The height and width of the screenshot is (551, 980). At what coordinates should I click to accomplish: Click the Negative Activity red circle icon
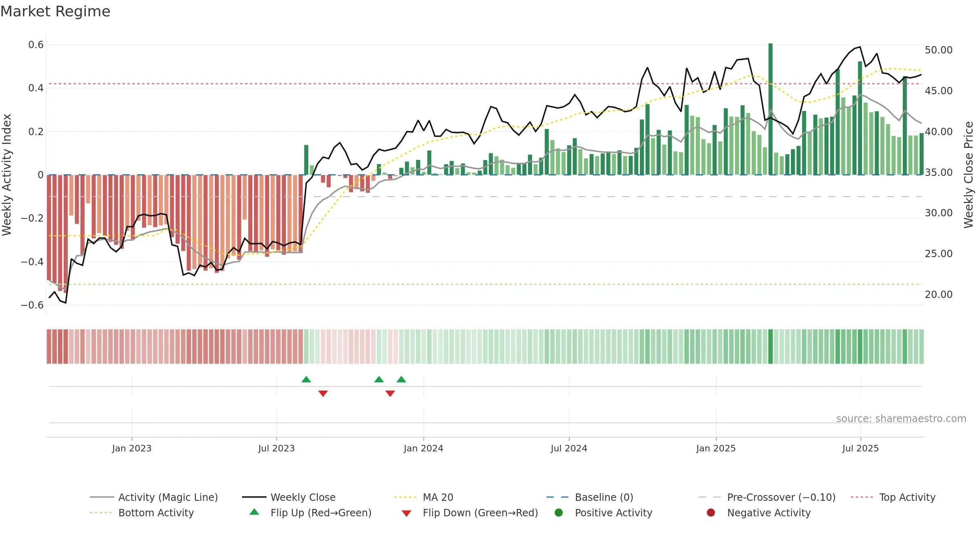pos(711,513)
